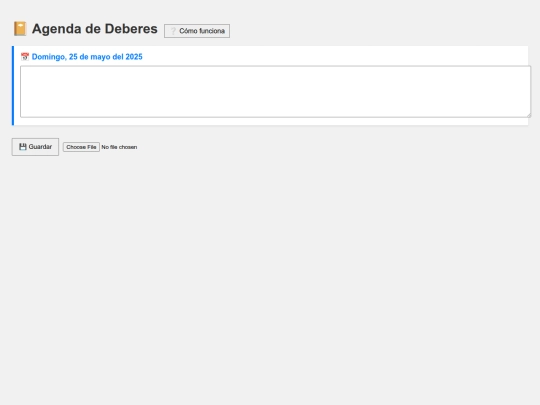Click the "Cómo funciona" help button
Screen dimensions: 540x405
point(197,31)
